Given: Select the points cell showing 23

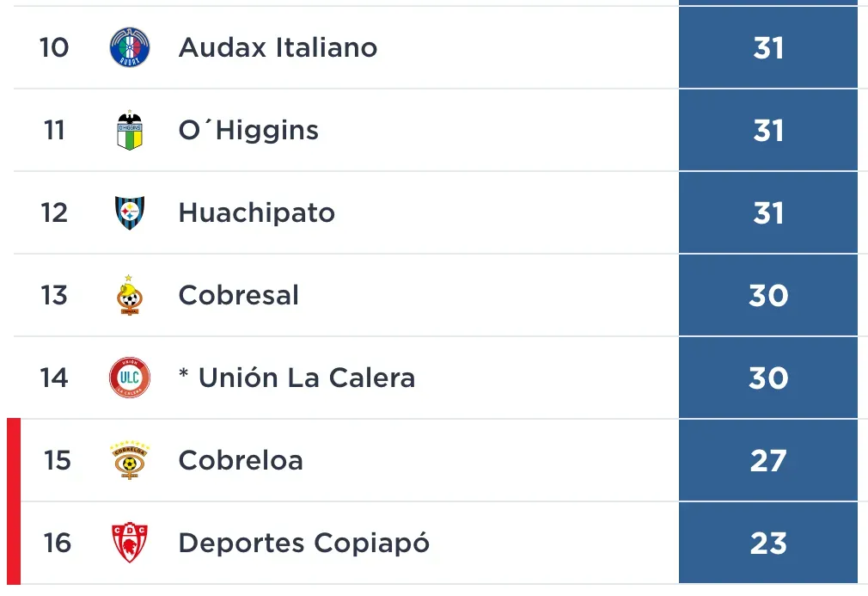Looking at the screenshot, I should click(x=769, y=543).
